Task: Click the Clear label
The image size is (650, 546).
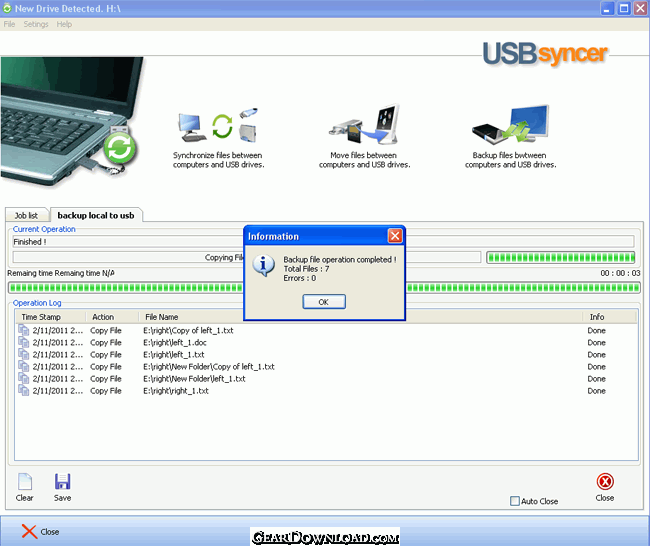Action: [24, 498]
